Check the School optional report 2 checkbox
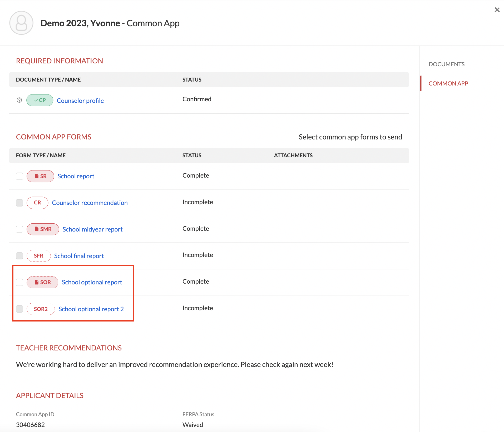Screen dimensions: 504x432 (19, 309)
